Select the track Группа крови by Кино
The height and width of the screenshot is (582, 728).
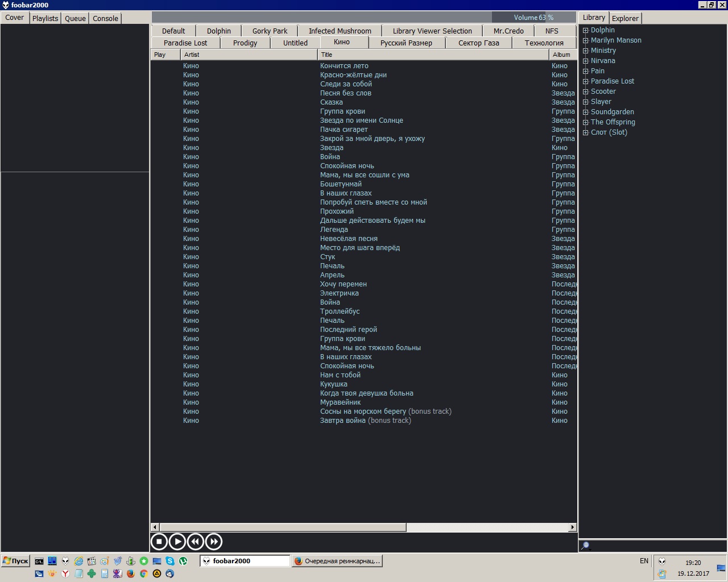pos(342,111)
